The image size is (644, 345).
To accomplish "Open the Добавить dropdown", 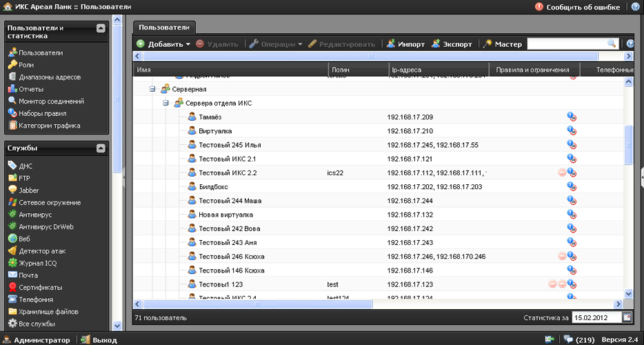I will pyautogui.click(x=163, y=44).
